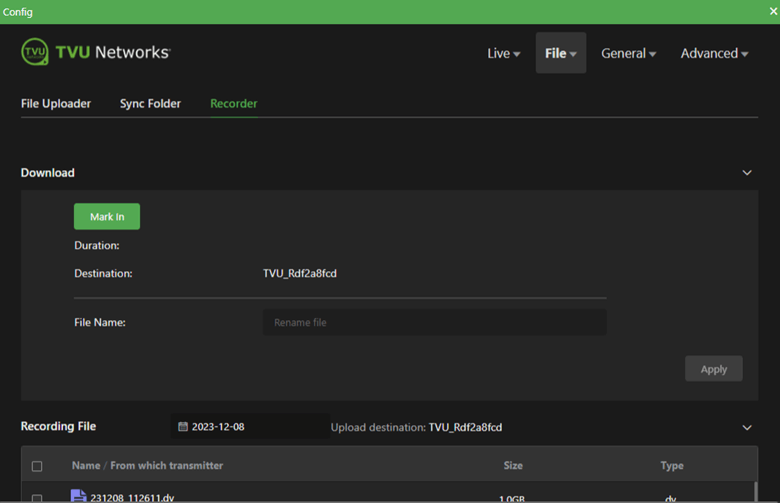Click the Type column header
The width and height of the screenshot is (780, 503).
click(x=672, y=465)
